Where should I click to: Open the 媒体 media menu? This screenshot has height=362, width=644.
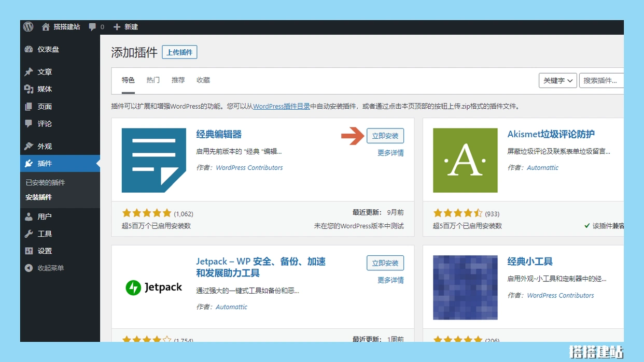45,89
